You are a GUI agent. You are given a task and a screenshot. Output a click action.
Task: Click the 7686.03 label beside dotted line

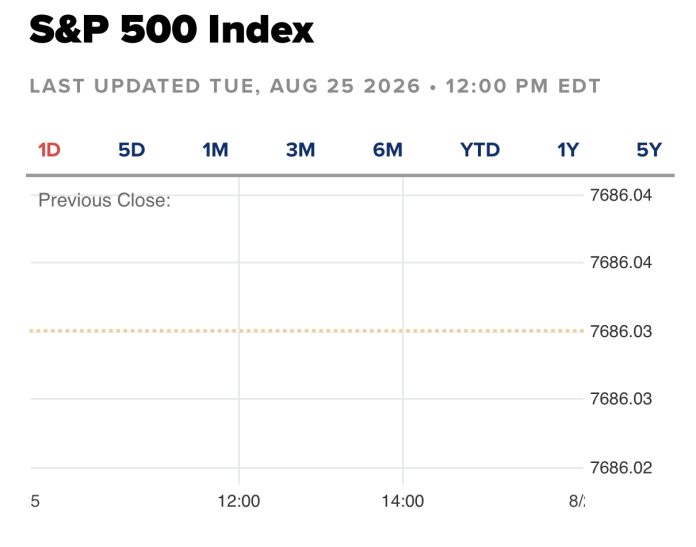[621, 332]
